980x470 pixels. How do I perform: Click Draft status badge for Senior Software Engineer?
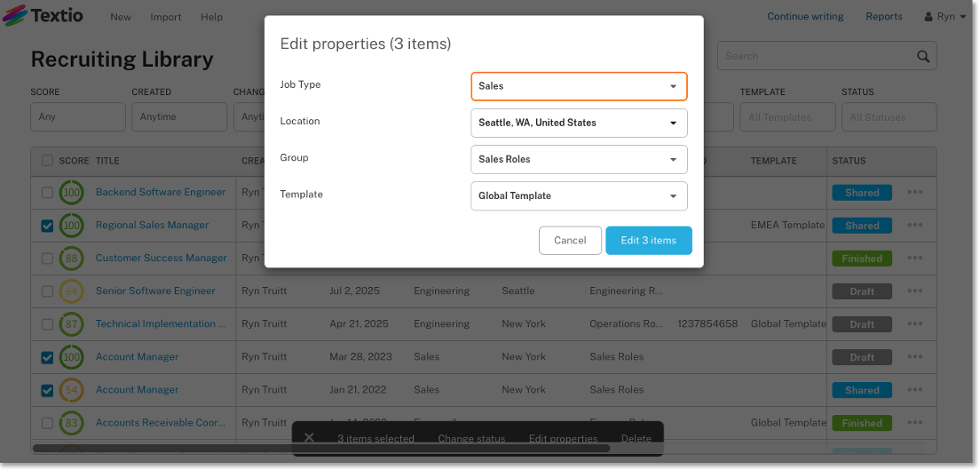click(x=862, y=291)
